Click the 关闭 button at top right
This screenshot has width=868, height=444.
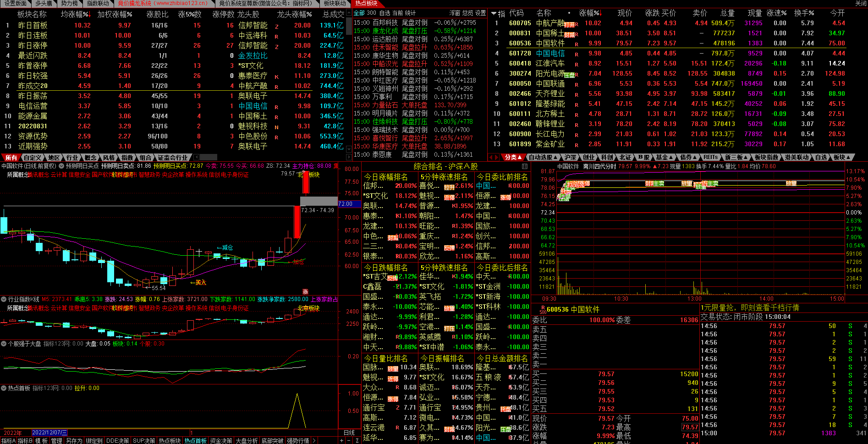tap(861, 3)
